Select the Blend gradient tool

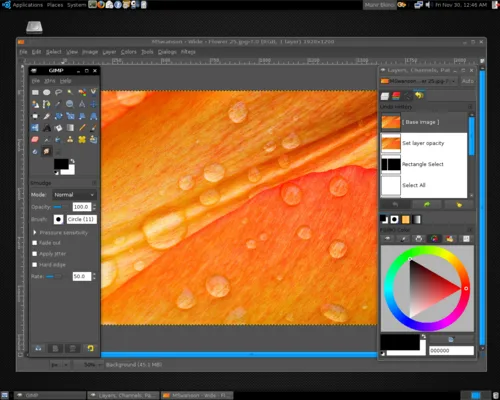click(70, 128)
